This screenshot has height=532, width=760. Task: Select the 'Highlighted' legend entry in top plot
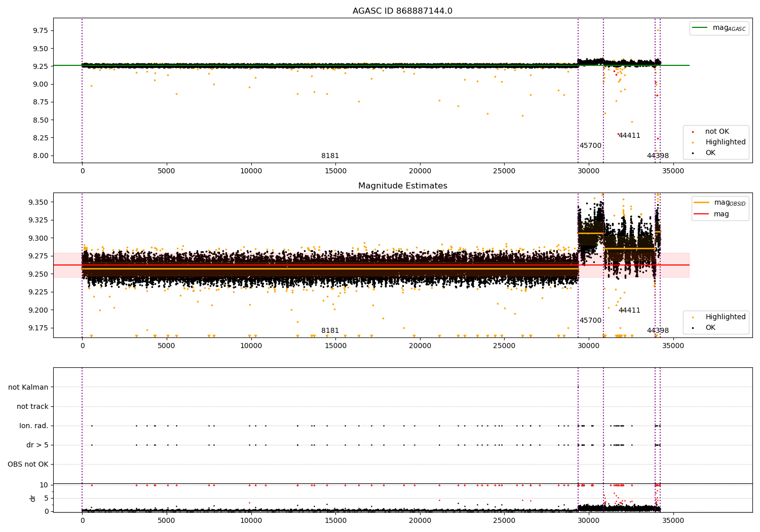(719, 142)
